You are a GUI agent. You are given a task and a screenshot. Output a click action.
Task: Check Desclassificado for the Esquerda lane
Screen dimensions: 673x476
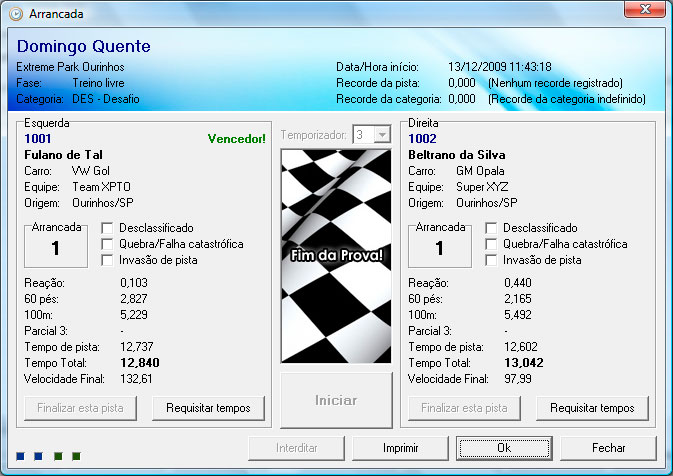click(108, 228)
